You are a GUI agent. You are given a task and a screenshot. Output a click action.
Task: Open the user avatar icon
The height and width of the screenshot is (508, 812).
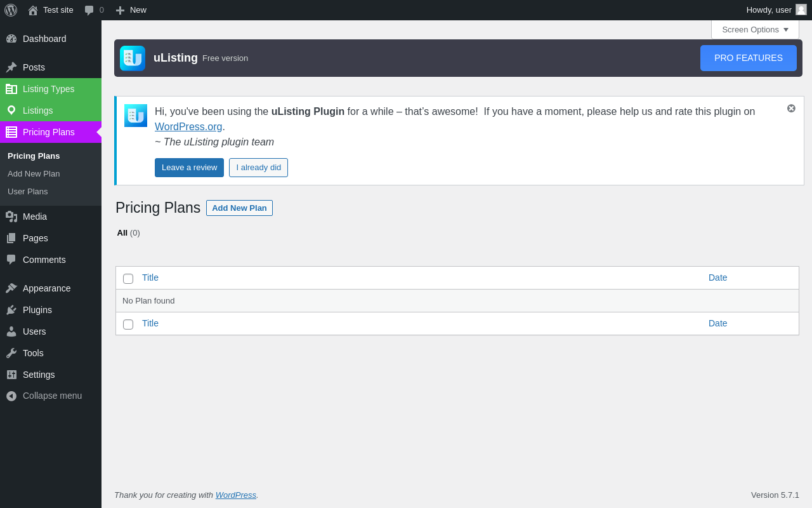click(x=801, y=10)
